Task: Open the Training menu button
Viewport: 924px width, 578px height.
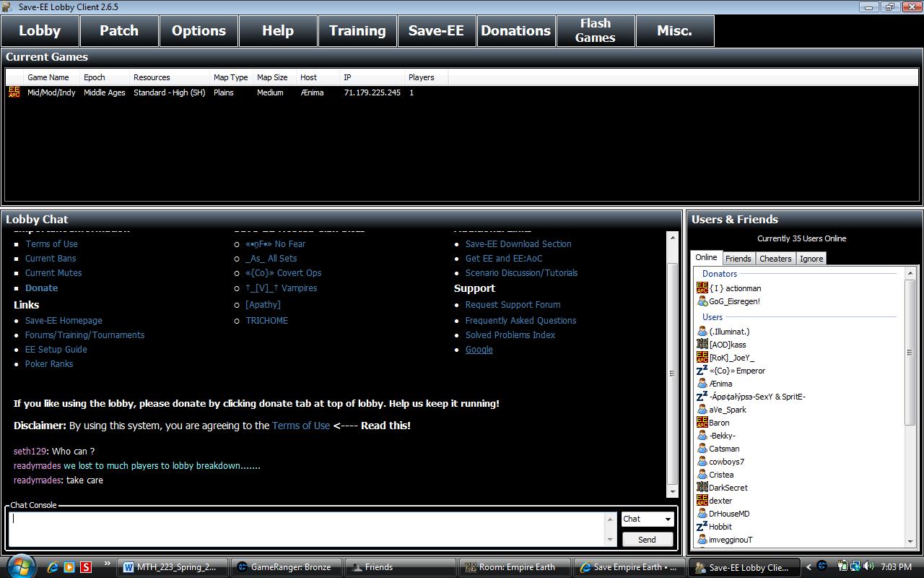Action: [x=357, y=31]
